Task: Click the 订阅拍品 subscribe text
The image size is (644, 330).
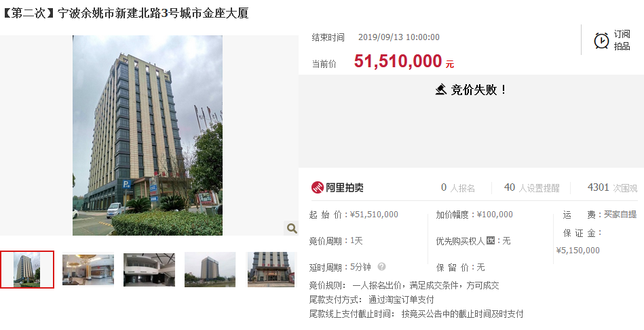Action: (x=622, y=40)
